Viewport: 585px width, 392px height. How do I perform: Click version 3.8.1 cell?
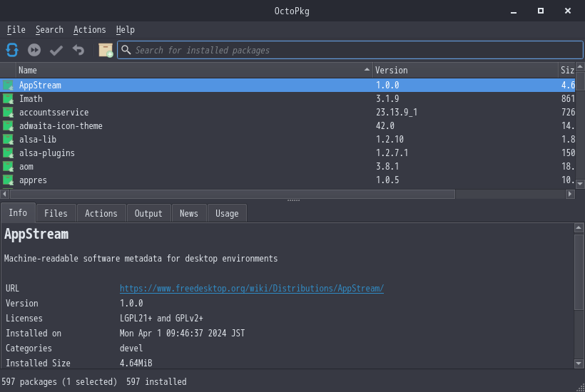(x=387, y=167)
